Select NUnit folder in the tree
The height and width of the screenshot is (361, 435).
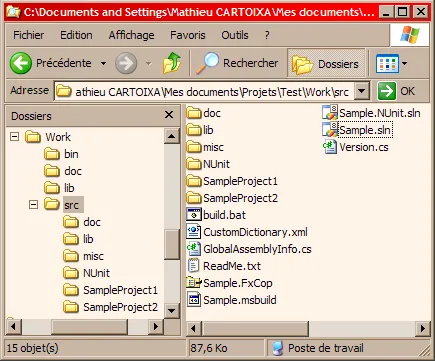96,273
